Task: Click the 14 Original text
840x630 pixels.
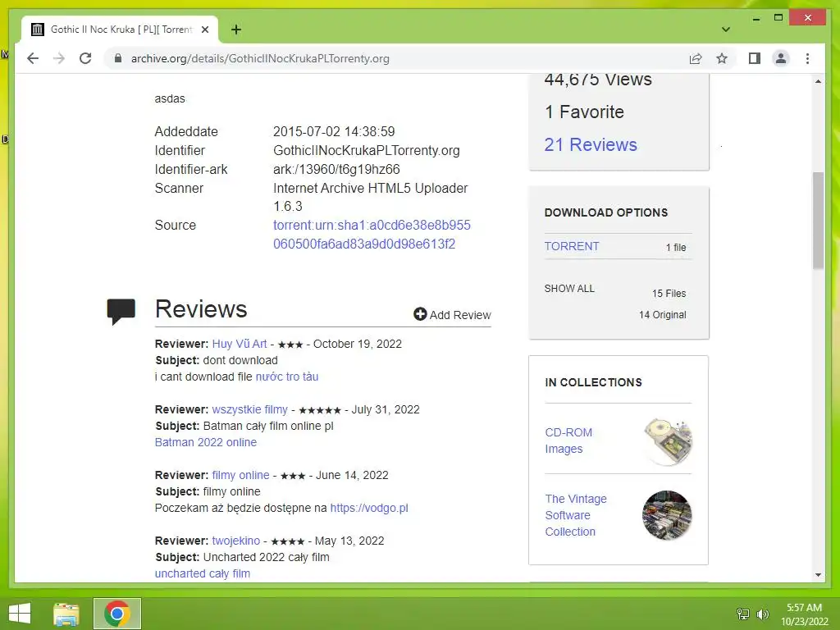Action: click(663, 315)
